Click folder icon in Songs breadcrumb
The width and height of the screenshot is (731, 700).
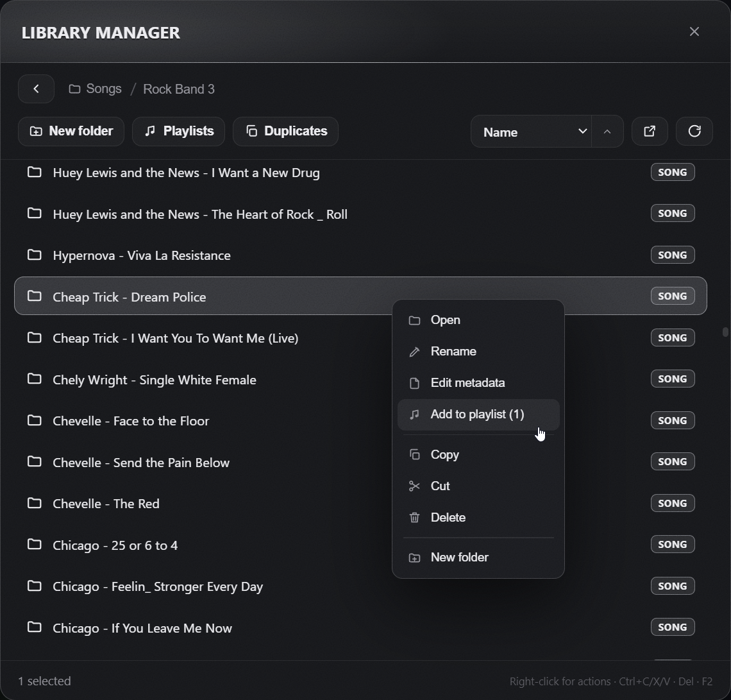click(x=74, y=89)
